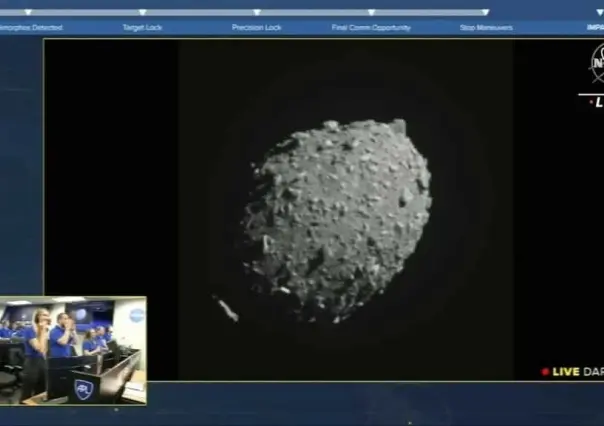Select the 'Stop Maneuvers' milestone label
This screenshot has width=604, height=426.
tap(486, 28)
